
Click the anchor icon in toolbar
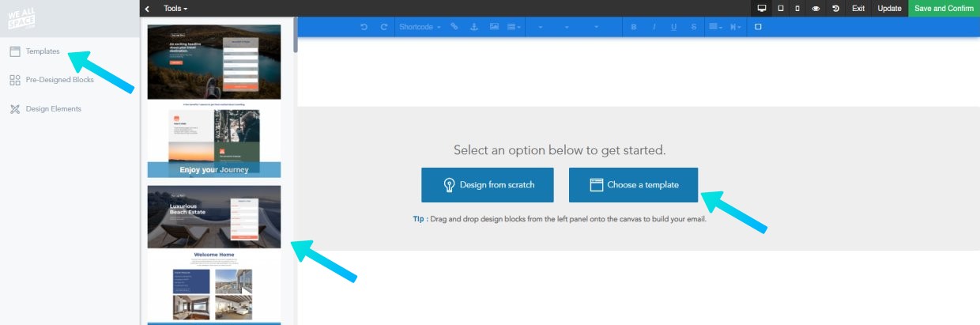(x=474, y=27)
